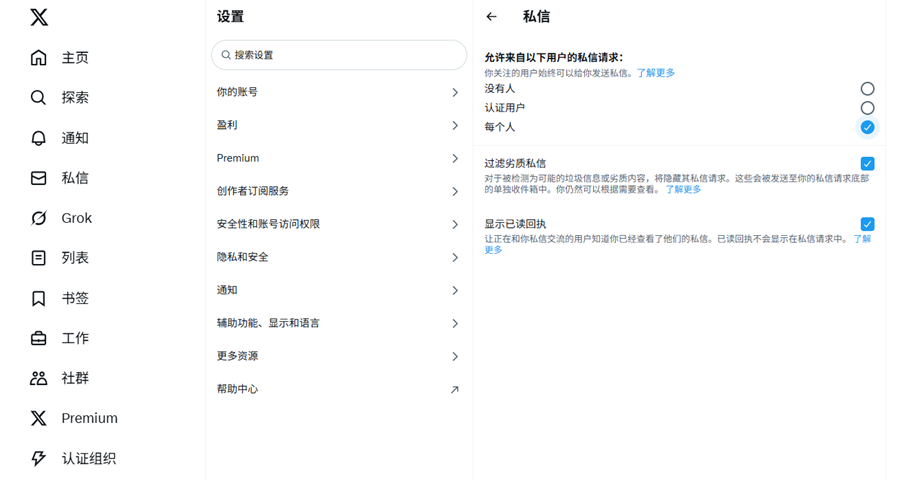The height and width of the screenshot is (480, 900).
Task: Expand the settings 通知 chevron
Action: click(455, 291)
